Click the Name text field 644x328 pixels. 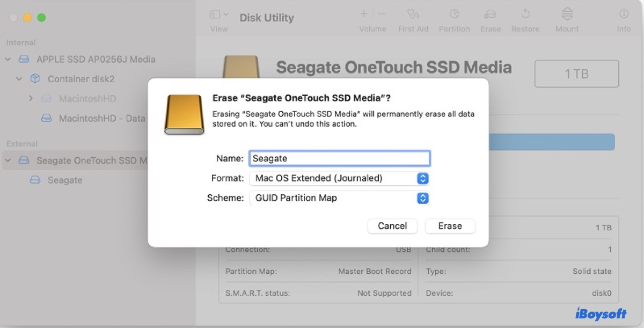339,159
